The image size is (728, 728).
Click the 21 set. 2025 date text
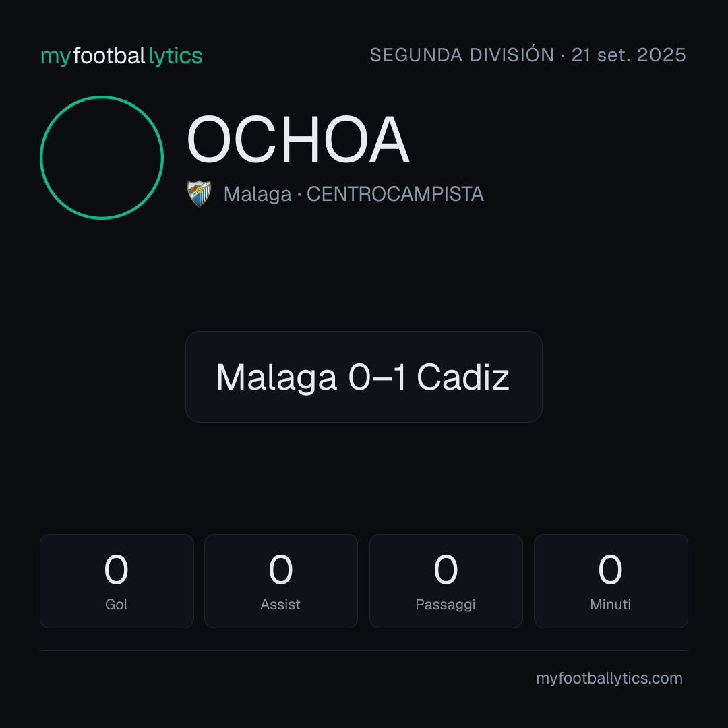point(629,55)
